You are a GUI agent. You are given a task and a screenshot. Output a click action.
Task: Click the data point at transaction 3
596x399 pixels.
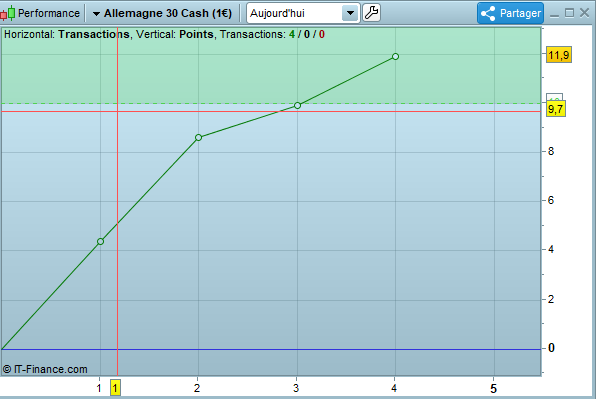click(x=298, y=105)
